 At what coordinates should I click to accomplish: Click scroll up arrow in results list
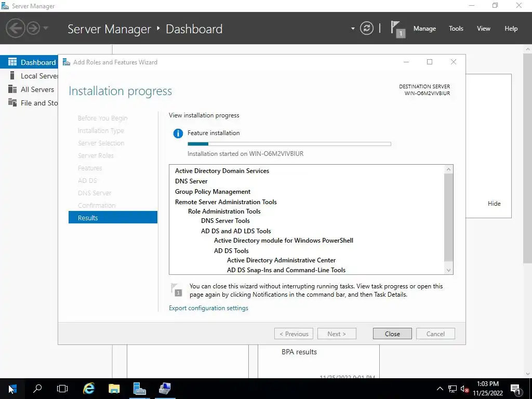coord(448,169)
